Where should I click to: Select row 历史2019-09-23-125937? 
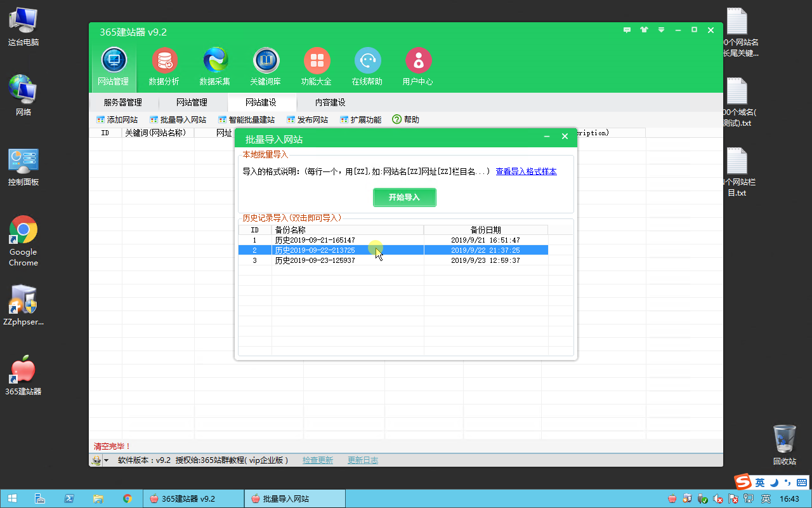coord(393,260)
